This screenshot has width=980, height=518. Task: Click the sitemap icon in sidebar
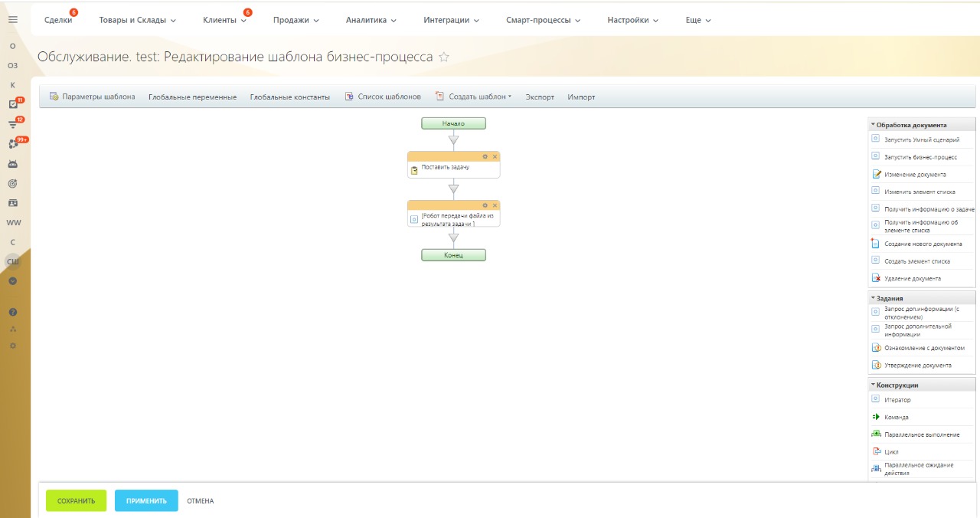(13, 329)
